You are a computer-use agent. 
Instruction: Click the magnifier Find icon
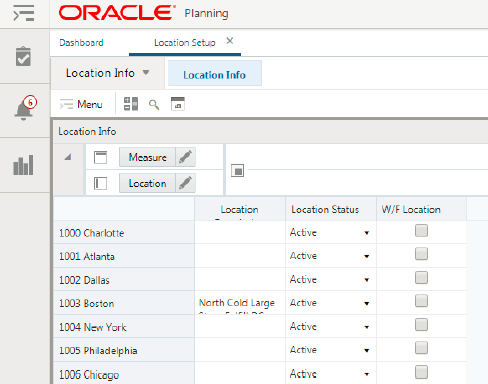pyautogui.click(x=154, y=105)
